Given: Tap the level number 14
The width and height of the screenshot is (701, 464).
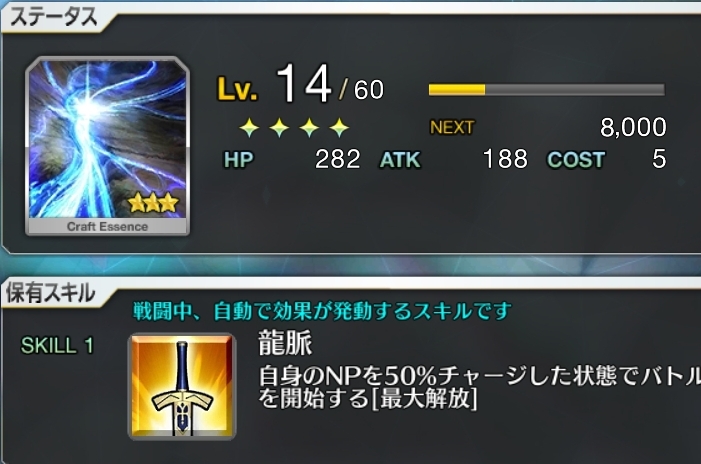Looking at the screenshot, I should coord(304,84).
